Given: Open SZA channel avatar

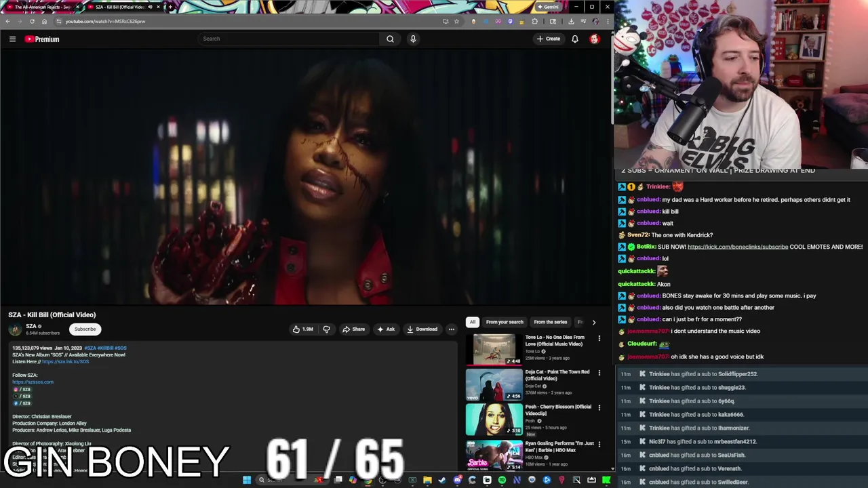Looking at the screenshot, I should point(15,329).
